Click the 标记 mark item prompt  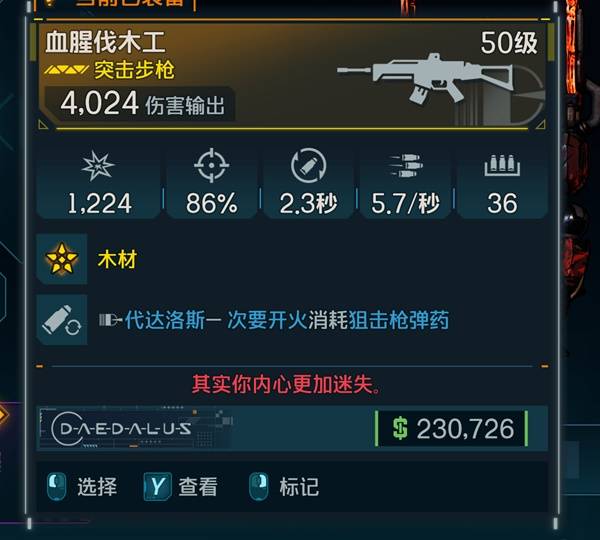click(284, 486)
